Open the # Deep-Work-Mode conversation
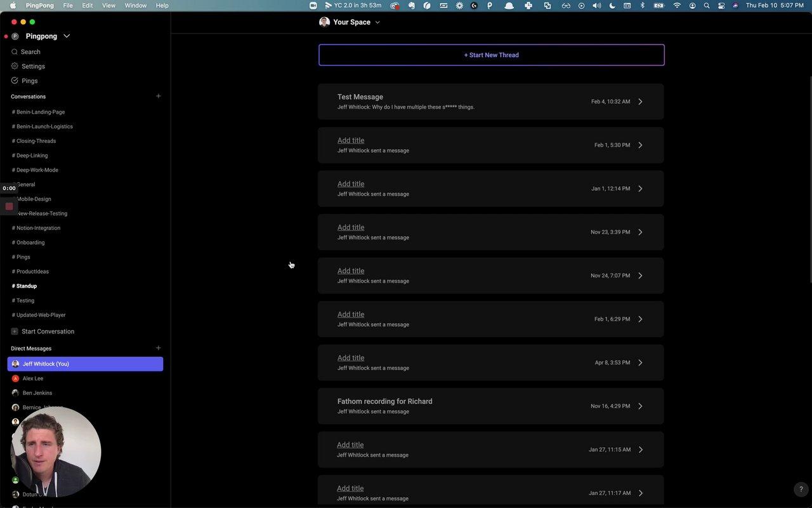Screen dimensions: 812x508 (35, 170)
